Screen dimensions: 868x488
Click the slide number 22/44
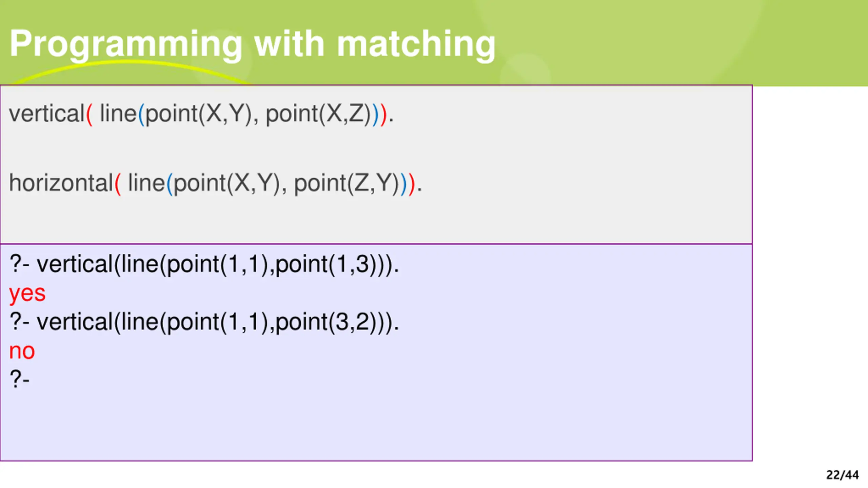pyautogui.click(x=842, y=475)
